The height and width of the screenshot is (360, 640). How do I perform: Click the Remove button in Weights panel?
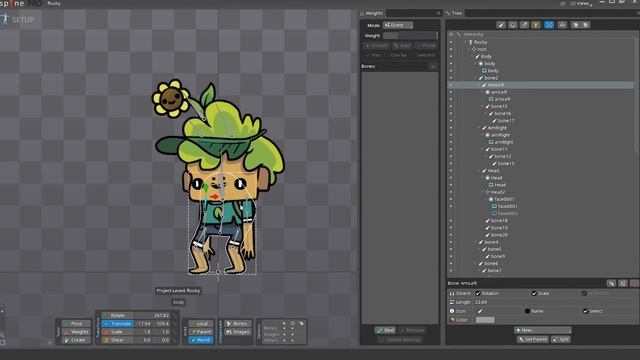point(412,330)
